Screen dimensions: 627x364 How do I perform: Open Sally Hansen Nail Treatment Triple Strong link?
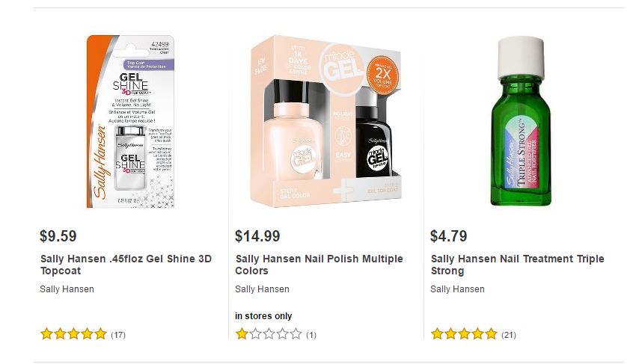point(518,265)
